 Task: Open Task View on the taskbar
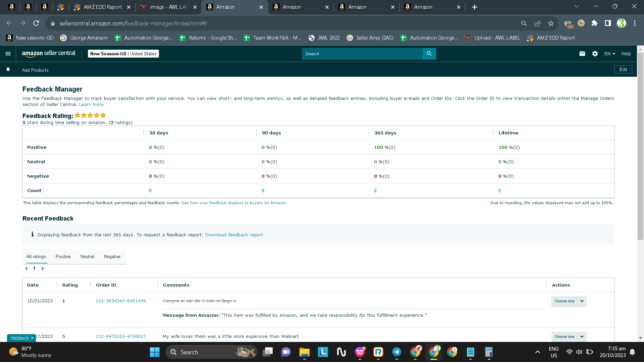[x=267, y=352]
